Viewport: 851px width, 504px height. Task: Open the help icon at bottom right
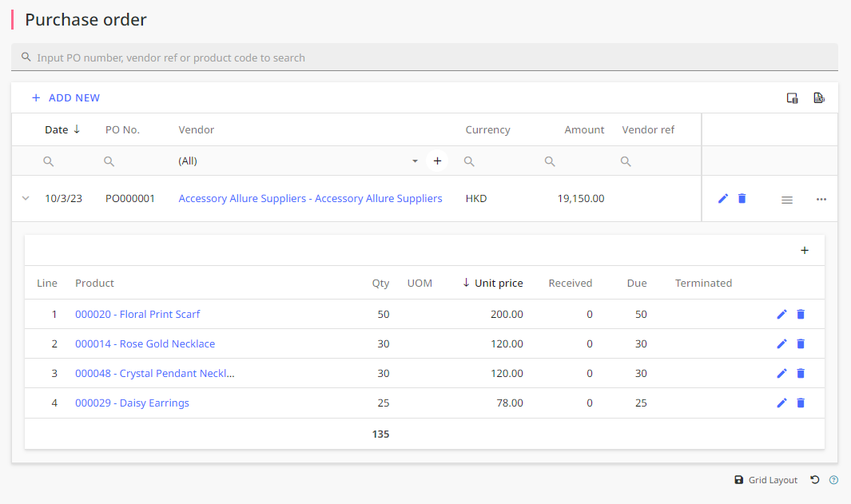(x=833, y=479)
